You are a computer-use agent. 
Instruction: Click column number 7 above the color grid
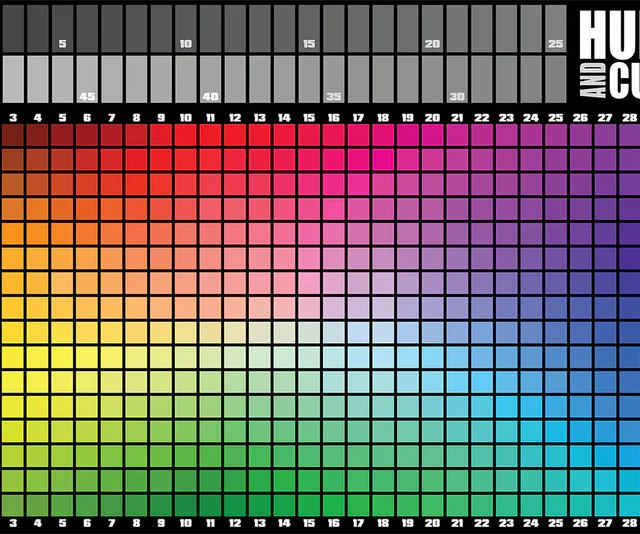click(112, 118)
